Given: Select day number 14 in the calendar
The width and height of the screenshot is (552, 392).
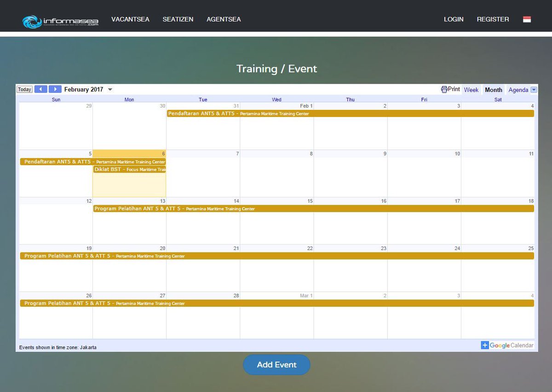Looking at the screenshot, I should click(x=236, y=201).
